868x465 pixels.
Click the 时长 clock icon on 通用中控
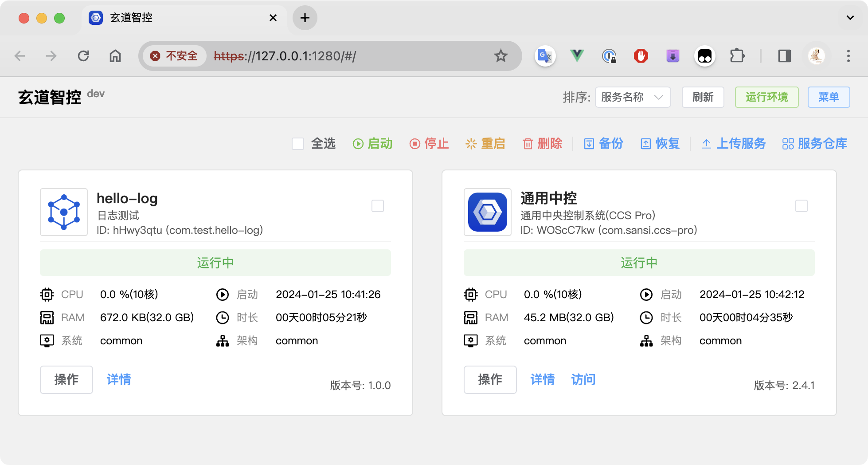pos(646,318)
